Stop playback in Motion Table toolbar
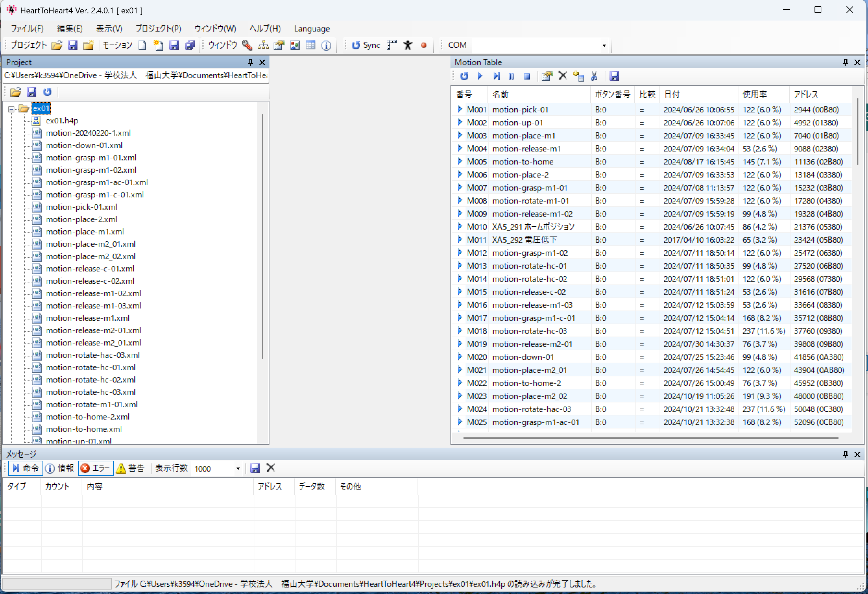This screenshot has width=868, height=594. point(527,76)
